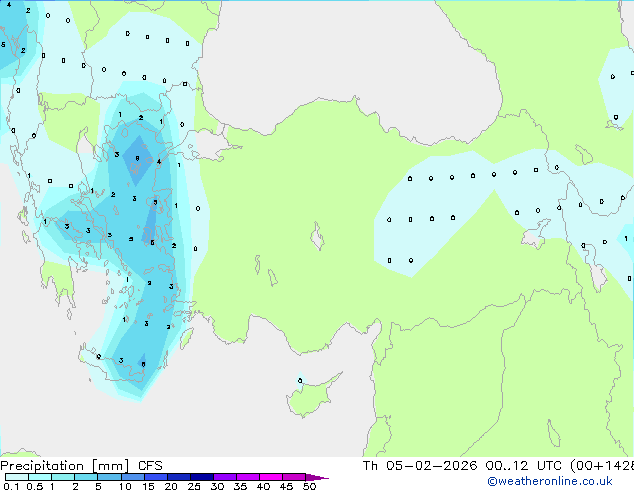Click the '00..12 UTC' time range text

click(524, 466)
